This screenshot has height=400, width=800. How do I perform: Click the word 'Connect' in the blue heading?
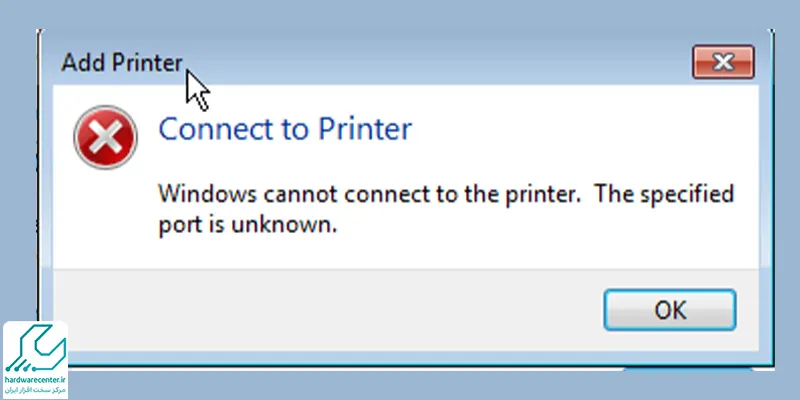coord(217,129)
